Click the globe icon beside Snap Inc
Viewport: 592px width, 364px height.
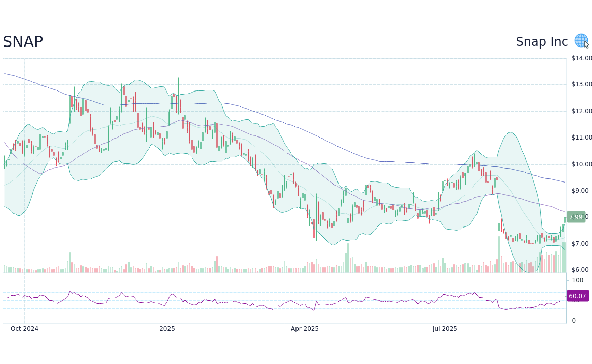pyautogui.click(x=581, y=41)
